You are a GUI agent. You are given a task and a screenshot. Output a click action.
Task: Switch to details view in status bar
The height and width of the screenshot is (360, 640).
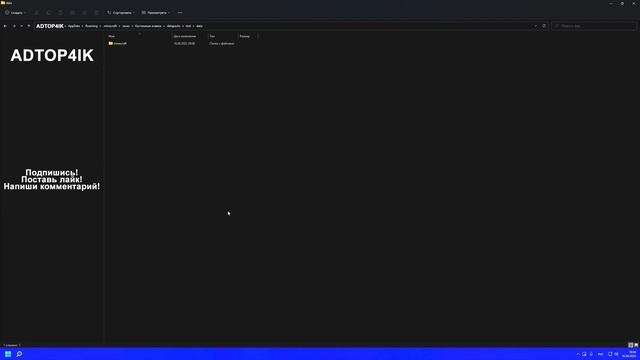[630, 345]
